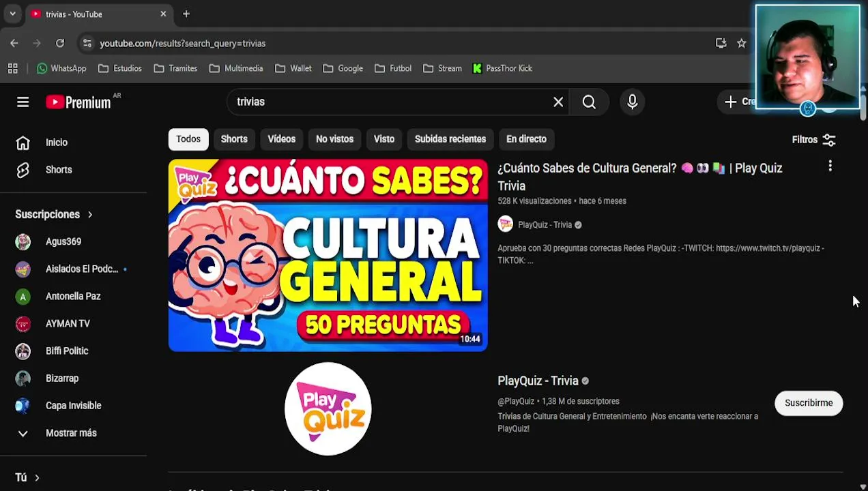Expand the Tú section
This screenshot has width=868, height=491.
click(27, 477)
